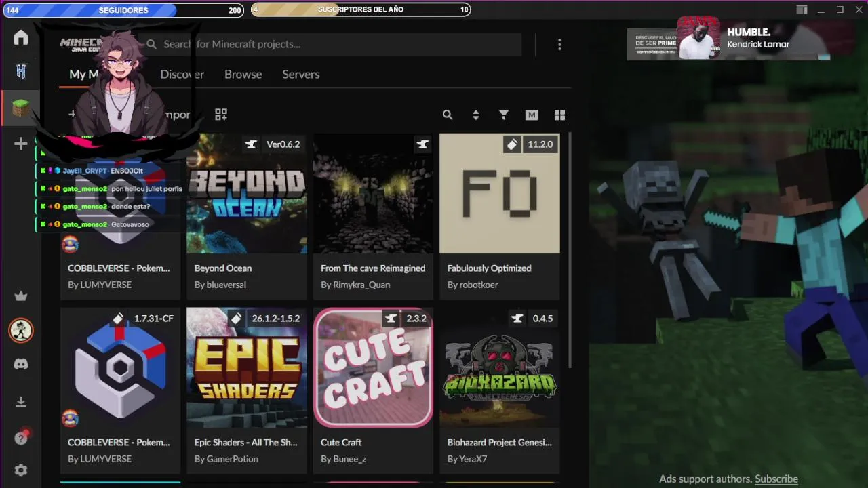Click author name blueversal

pyautogui.click(x=226, y=285)
